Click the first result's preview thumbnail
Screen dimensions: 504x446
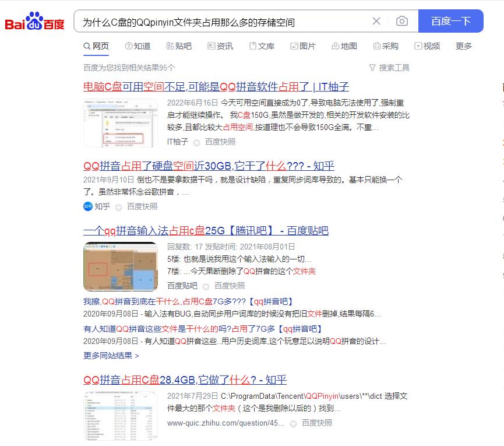point(119,122)
